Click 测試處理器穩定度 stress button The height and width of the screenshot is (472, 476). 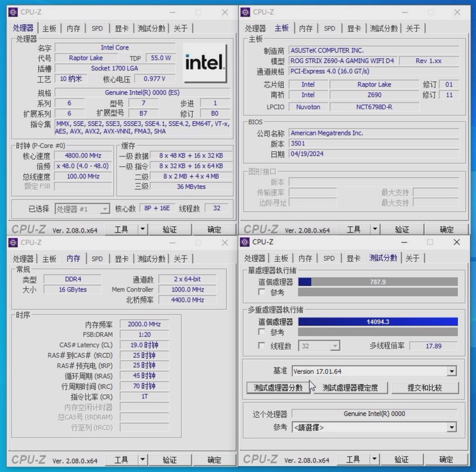(350, 388)
